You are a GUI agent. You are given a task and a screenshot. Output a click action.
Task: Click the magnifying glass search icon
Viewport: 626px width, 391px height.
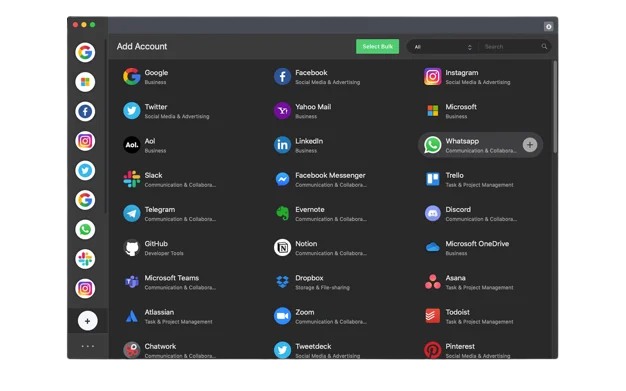click(x=544, y=47)
